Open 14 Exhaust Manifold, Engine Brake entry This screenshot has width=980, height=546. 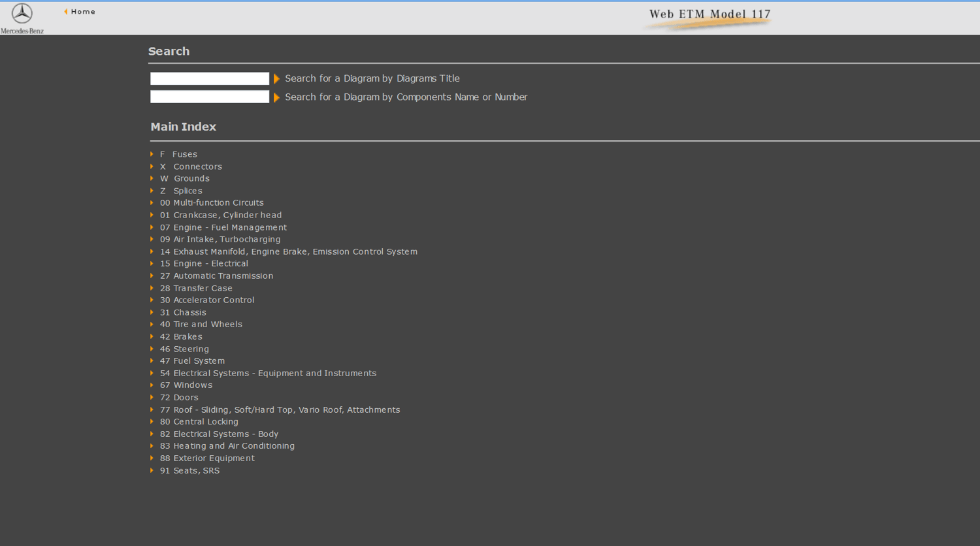coord(289,251)
